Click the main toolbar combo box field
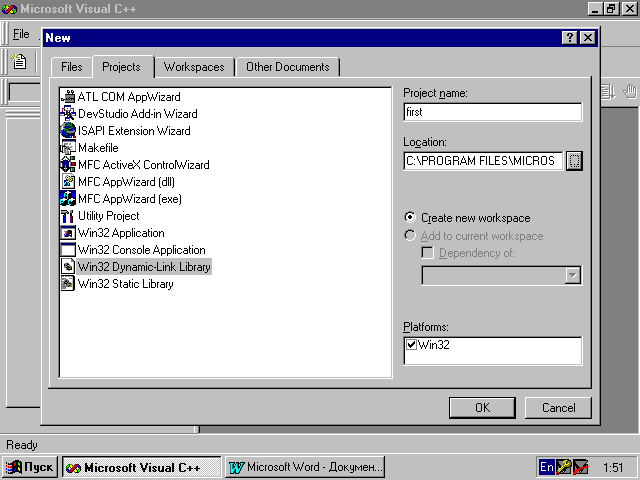The width and height of the screenshot is (640, 480). click(24, 92)
